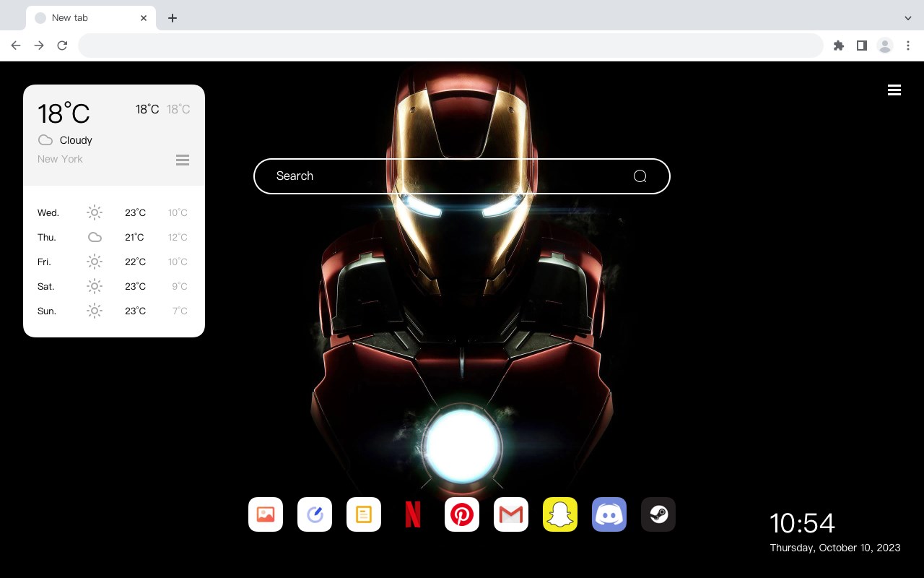The width and height of the screenshot is (924, 578).
Task: Select the Wed. forecast row label
Action: tap(48, 212)
